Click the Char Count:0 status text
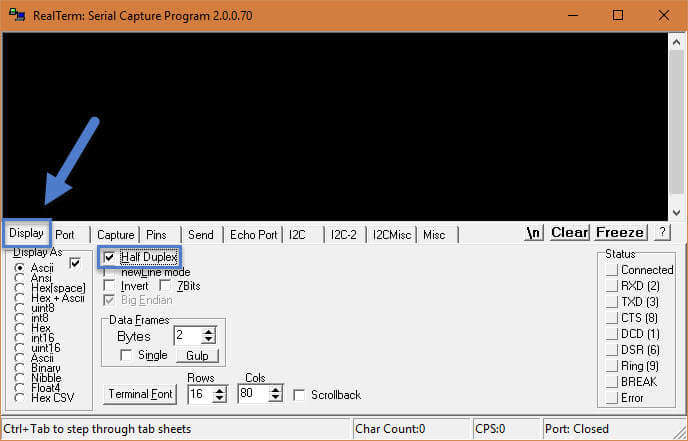Viewport: 688px width, 441px height. point(390,429)
